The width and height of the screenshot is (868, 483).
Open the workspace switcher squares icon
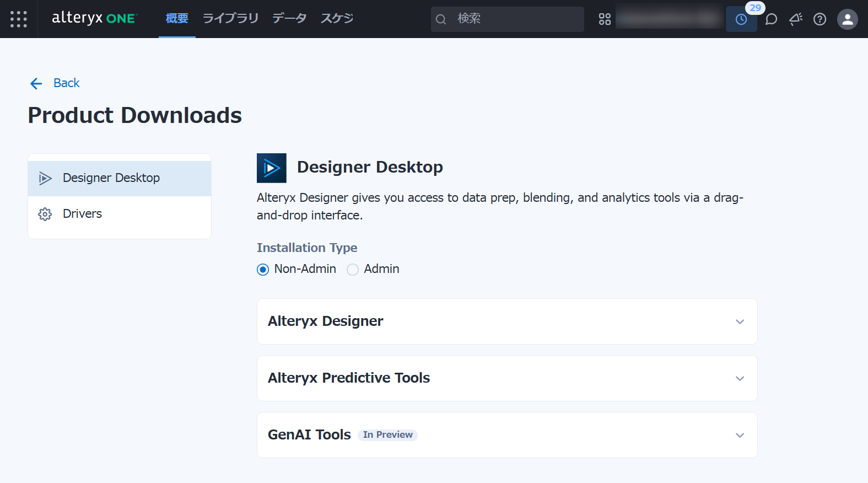tap(605, 19)
